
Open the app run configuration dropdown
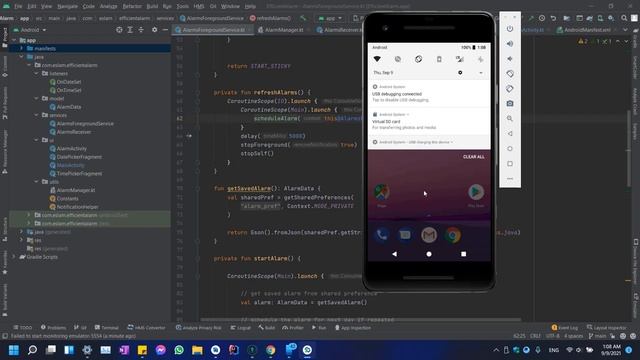click(x=330, y=18)
